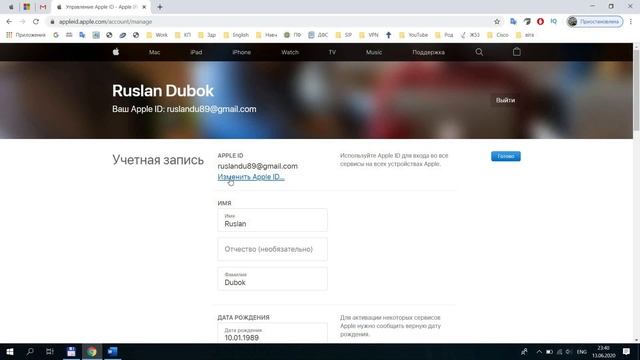Open the VPN bookmarks folder
Image resolution: width=640 pixels, height=360 pixels.
(369, 35)
